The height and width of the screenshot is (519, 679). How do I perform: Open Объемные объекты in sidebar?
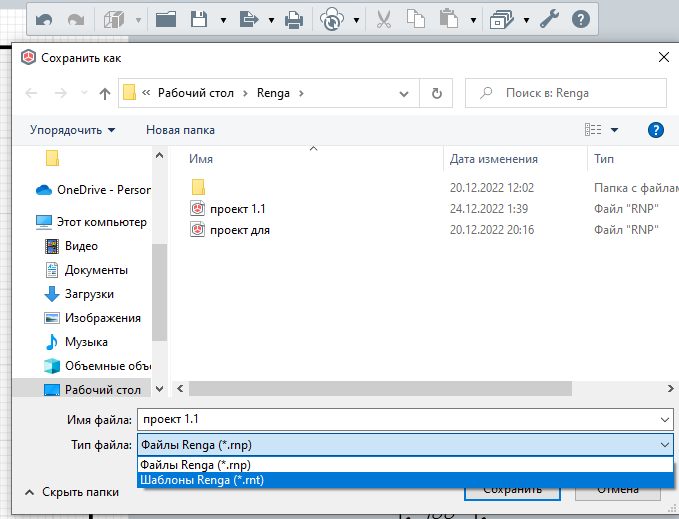97,366
